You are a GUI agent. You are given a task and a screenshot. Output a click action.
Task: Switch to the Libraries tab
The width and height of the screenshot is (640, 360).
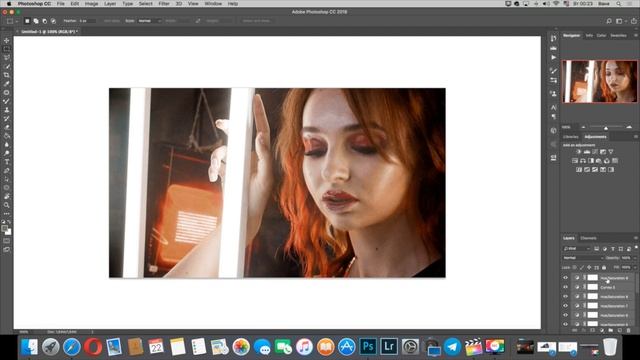pyautogui.click(x=571, y=137)
